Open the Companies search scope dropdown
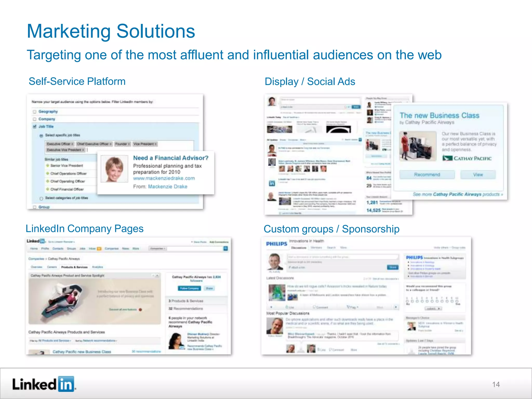 point(158,249)
